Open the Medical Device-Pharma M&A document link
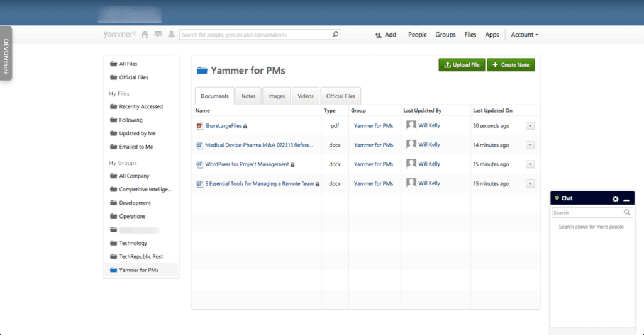The height and width of the screenshot is (335, 644). coord(258,145)
